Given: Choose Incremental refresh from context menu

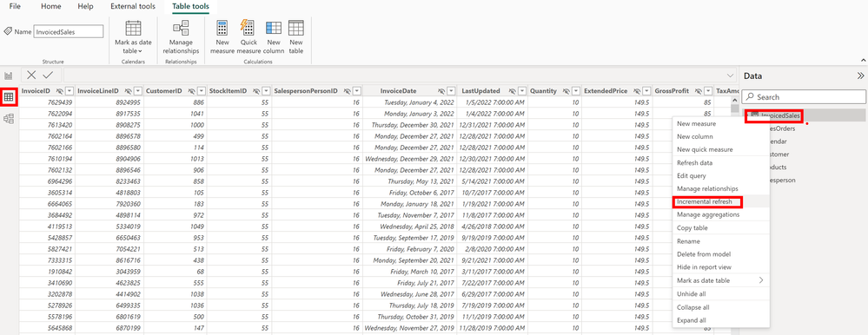Looking at the screenshot, I should tap(721, 201).
